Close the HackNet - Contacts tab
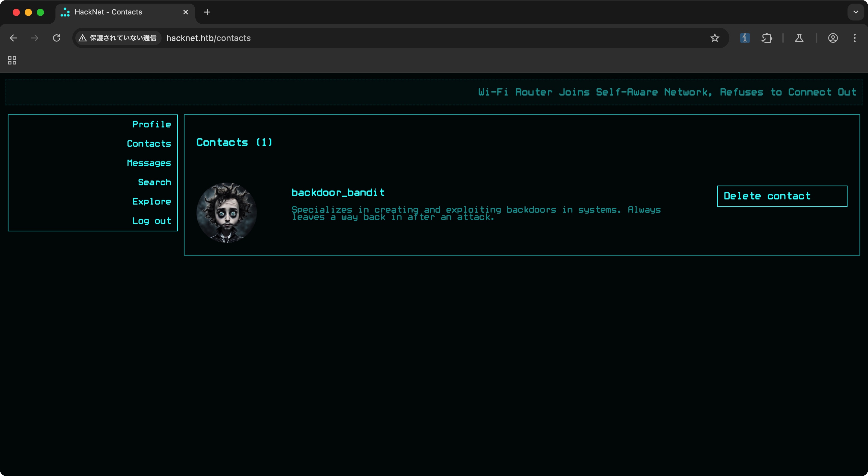Viewport: 868px width, 476px height. [x=186, y=12]
